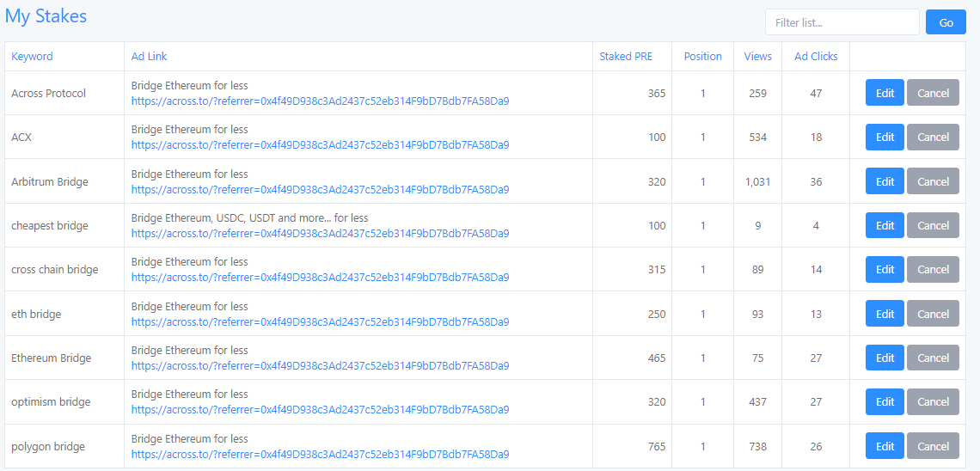Open the across.to link in eth bridge row
The width and height of the screenshot is (980, 471).
pos(320,321)
